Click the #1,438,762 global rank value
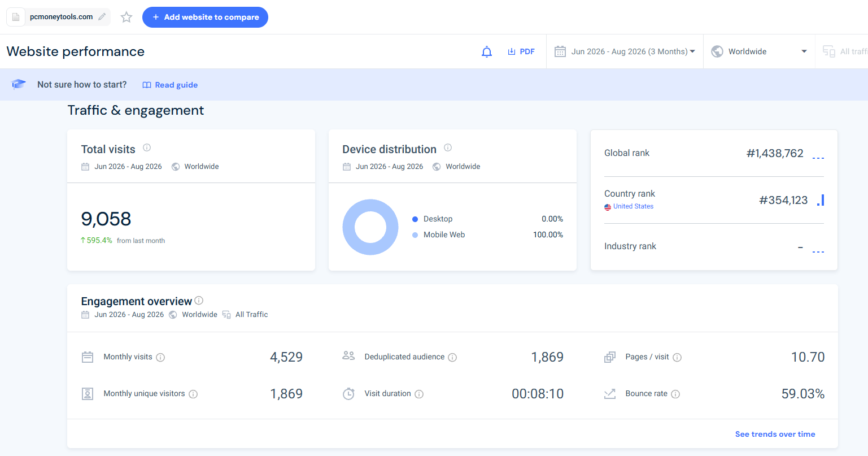Screen dimensions: 868x456 [775, 153]
